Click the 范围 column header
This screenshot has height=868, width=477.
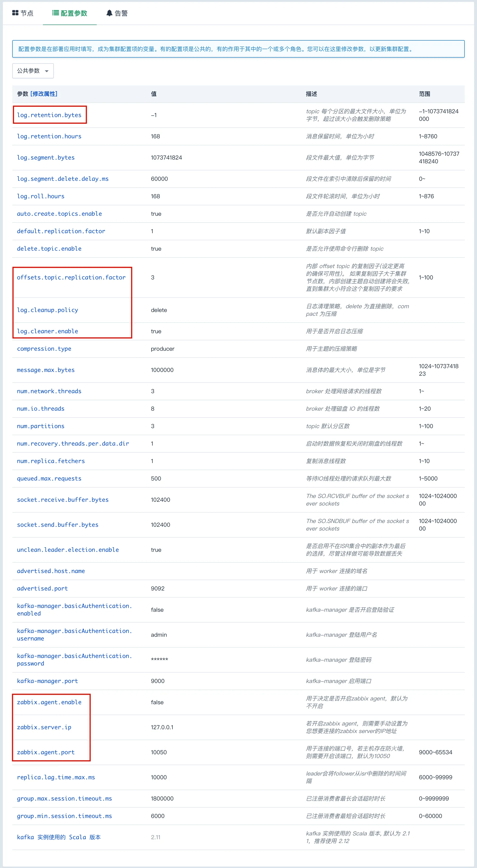[424, 94]
